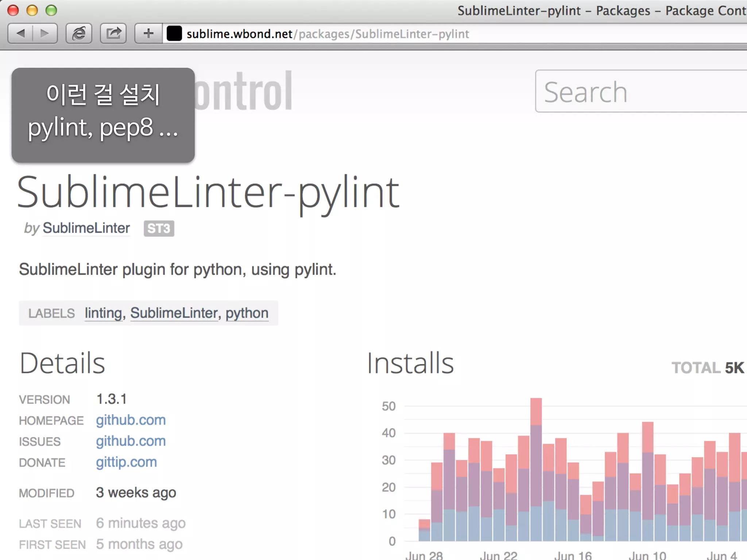Focus the Package Control Search field
The width and height of the screenshot is (747, 560).
(x=641, y=91)
